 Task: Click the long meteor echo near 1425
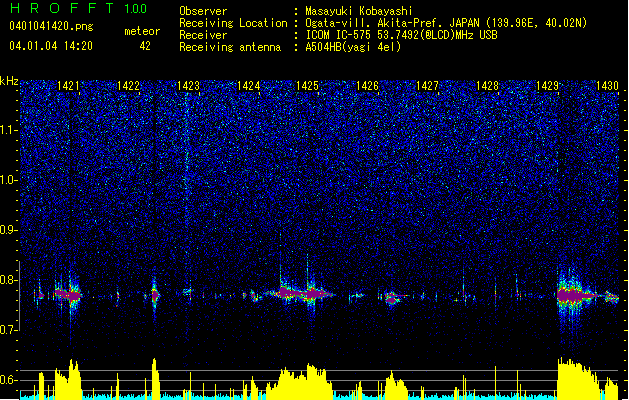click(x=301, y=294)
